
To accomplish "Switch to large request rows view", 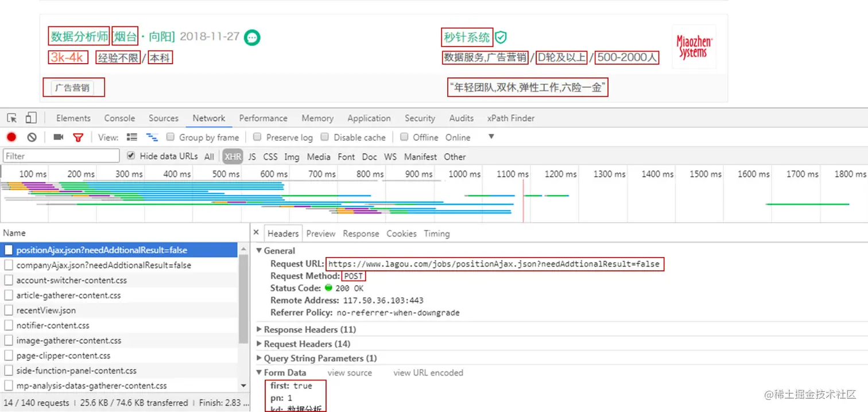I will coord(132,137).
